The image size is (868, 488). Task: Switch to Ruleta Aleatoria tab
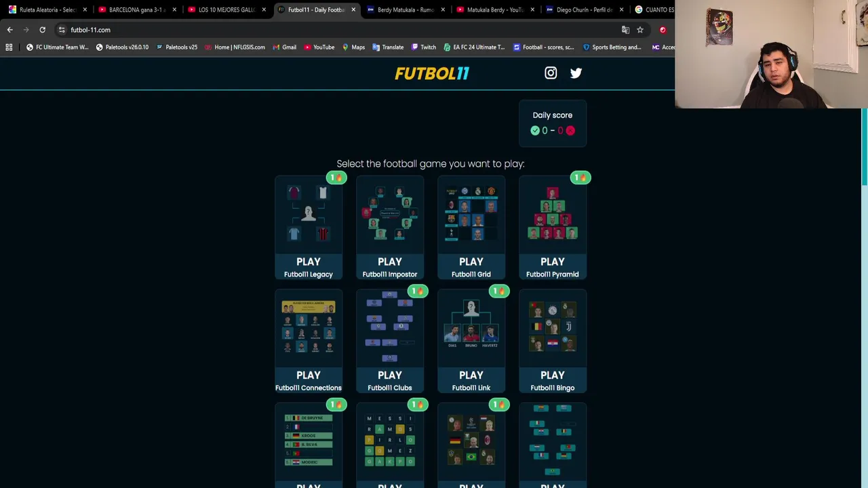(x=47, y=9)
